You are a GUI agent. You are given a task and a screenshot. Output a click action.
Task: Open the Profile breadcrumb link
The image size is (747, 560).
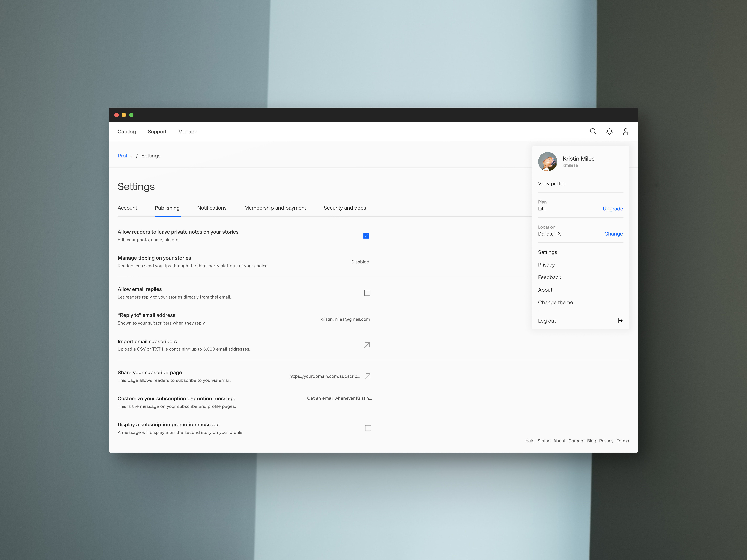[x=125, y=156]
